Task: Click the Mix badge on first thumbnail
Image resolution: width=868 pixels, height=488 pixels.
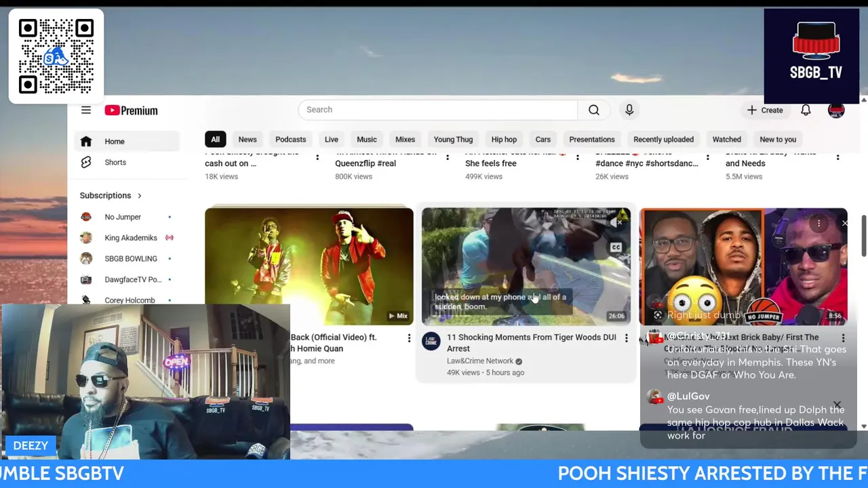Action: 398,316
